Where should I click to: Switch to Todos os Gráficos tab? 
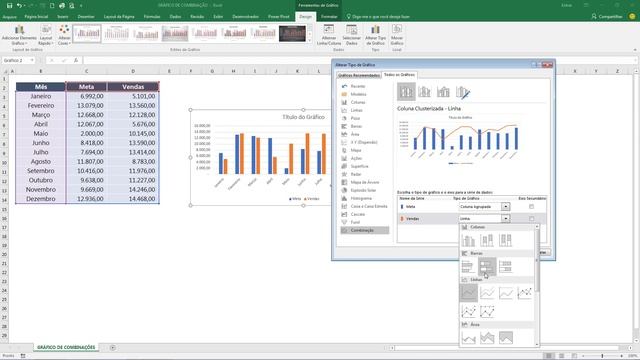399,75
